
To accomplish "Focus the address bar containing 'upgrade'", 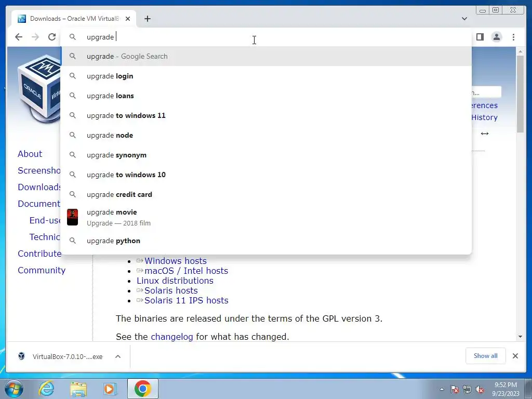I will (266, 37).
